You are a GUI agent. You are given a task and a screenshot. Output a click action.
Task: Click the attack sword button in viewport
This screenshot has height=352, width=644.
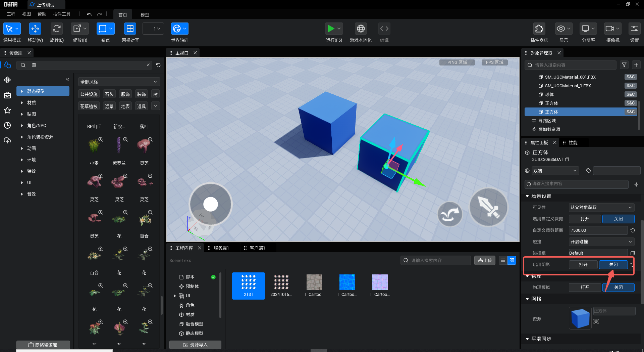click(x=488, y=207)
